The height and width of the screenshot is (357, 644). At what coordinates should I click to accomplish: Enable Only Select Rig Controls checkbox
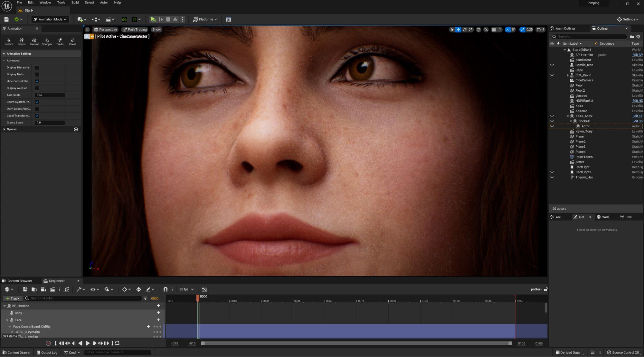37,109
